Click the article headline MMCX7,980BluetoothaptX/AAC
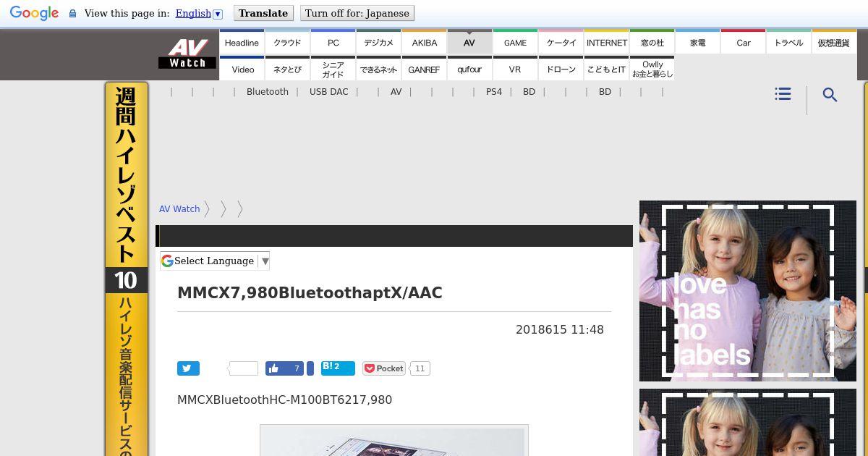 coord(310,293)
